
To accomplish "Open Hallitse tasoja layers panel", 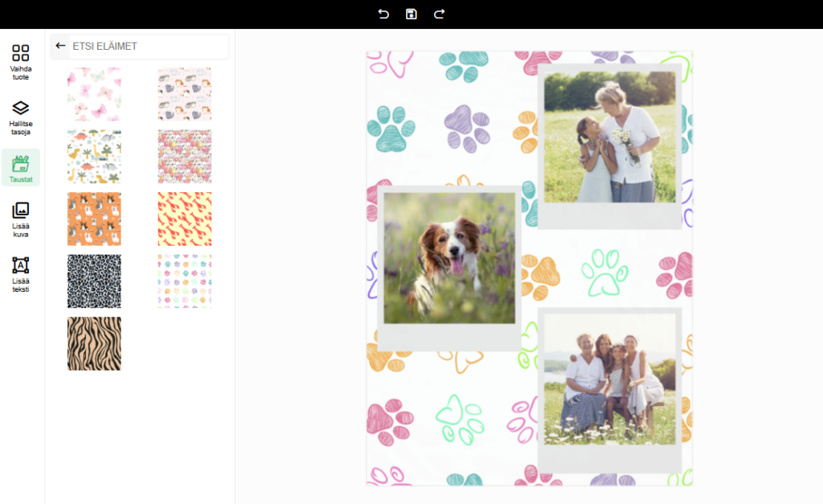I will pos(20,117).
